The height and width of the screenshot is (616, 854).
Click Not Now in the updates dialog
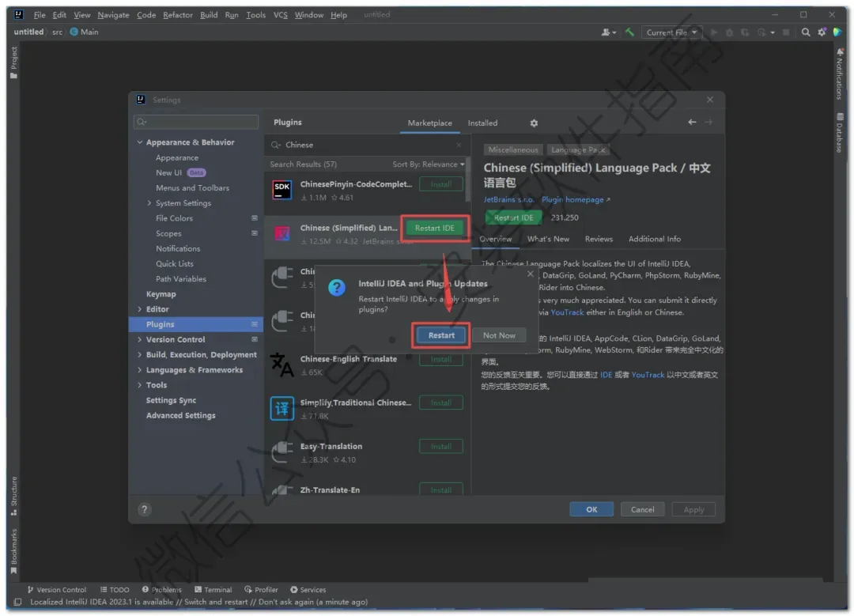pyautogui.click(x=499, y=335)
